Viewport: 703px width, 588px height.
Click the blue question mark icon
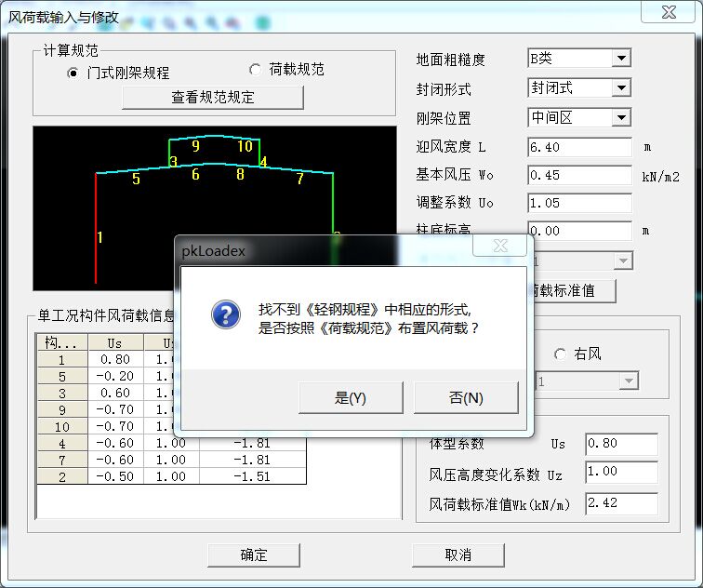226,314
